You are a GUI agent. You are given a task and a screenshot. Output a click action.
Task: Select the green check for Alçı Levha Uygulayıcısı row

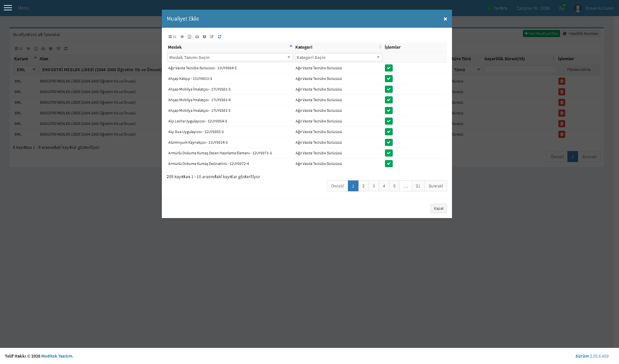pyautogui.click(x=389, y=121)
